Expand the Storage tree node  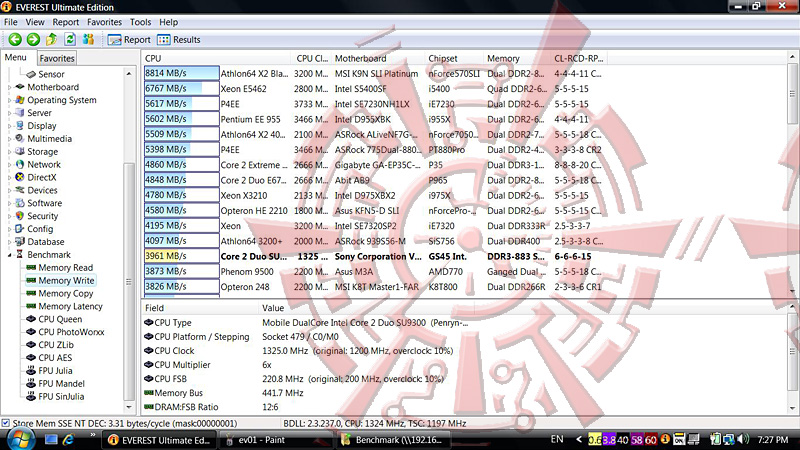tap(9, 152)
